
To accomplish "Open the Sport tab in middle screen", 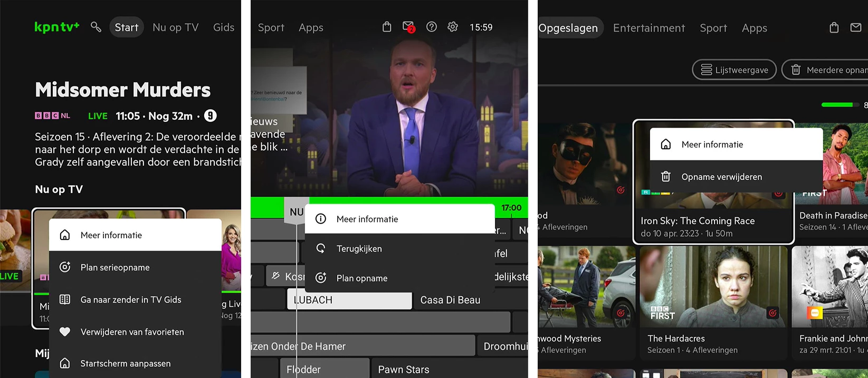I will click(x=271, y=27).
